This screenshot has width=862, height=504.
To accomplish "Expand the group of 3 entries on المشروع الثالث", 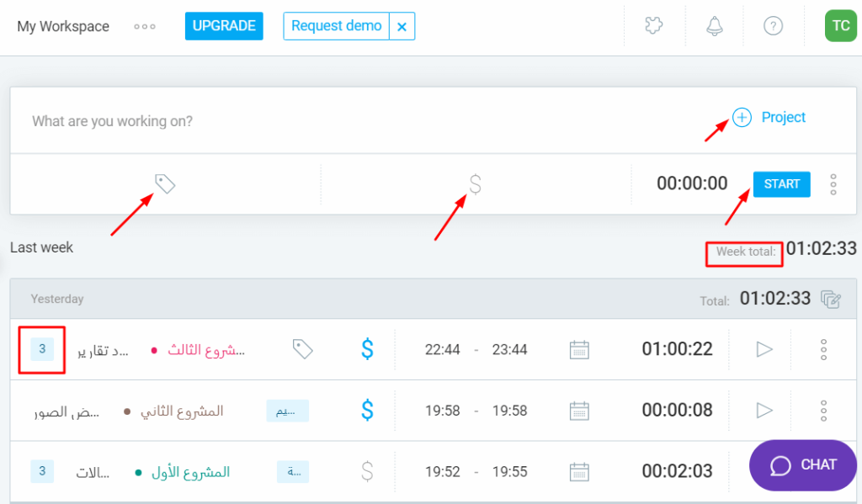I will [41, 349].
